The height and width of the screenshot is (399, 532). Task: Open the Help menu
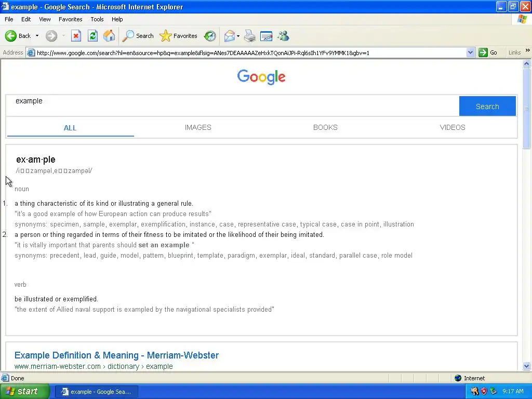117,19
